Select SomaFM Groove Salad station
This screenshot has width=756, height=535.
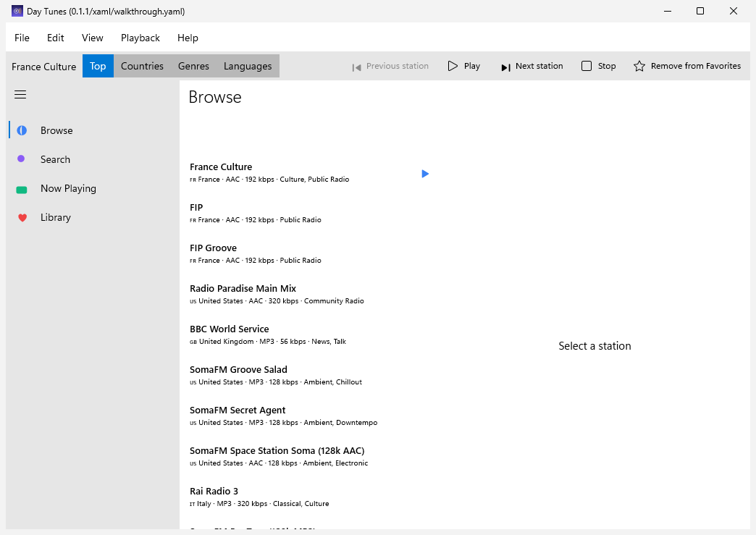click(309, 375)
